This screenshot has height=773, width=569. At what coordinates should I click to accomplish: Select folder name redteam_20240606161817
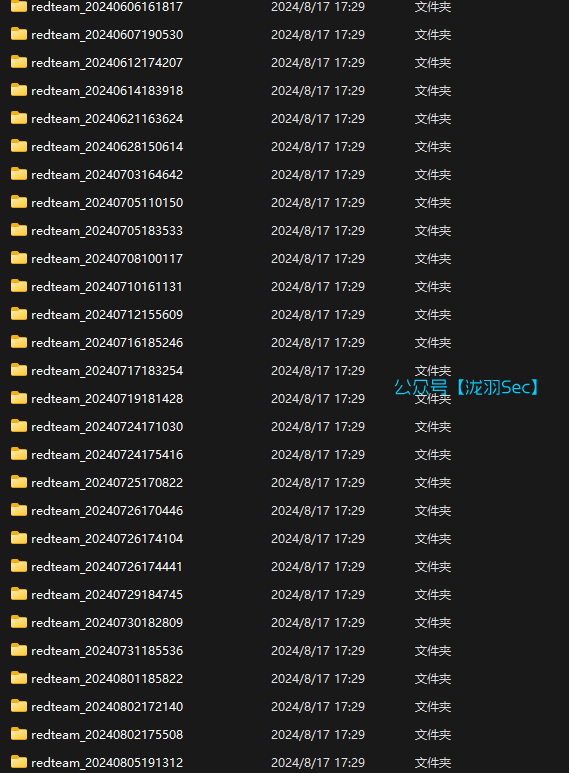(107, 7)
